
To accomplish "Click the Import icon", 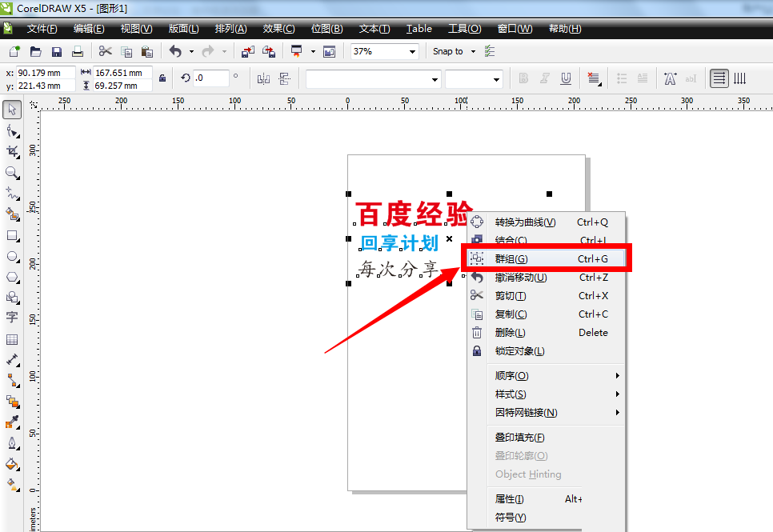I will [x=248, y=51].
